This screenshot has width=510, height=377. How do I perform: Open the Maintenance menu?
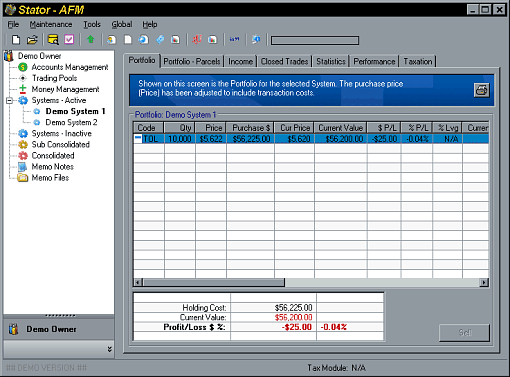51,24
